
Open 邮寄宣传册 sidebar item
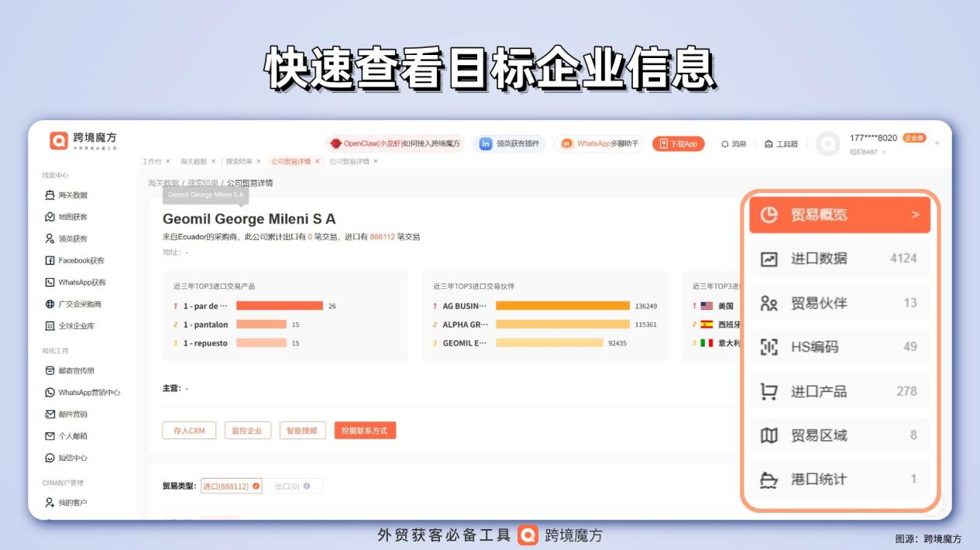(70, 370)
